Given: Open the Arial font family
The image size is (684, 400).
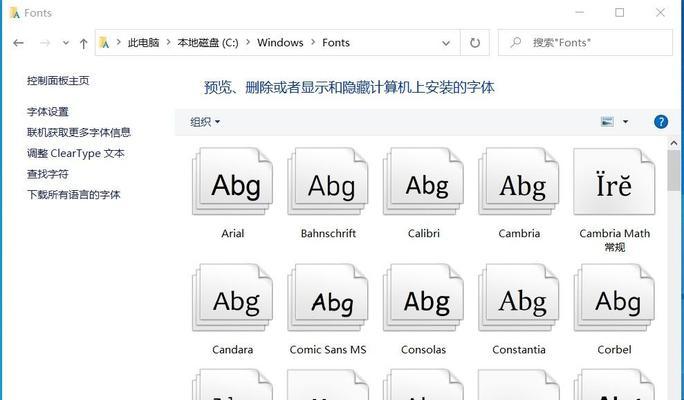Looking at the screenshot, I should 233,181.
